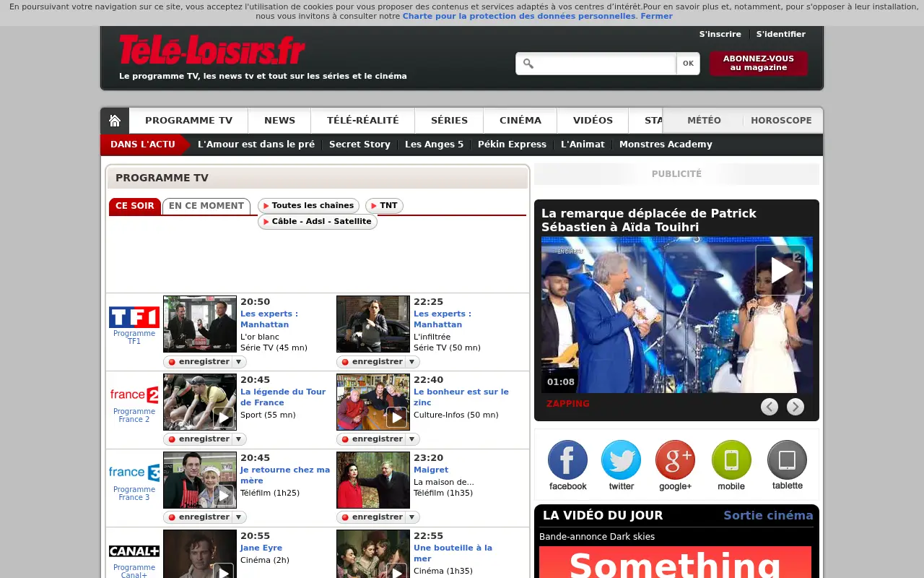Click the France 2 channel logo
This screenshot has width=924, height=578.
134,395
